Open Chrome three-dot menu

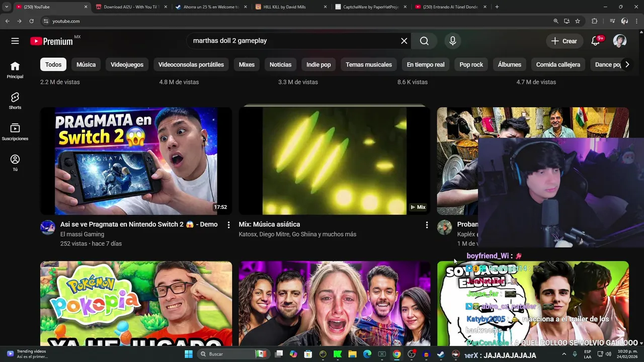(x=637, y=21)
